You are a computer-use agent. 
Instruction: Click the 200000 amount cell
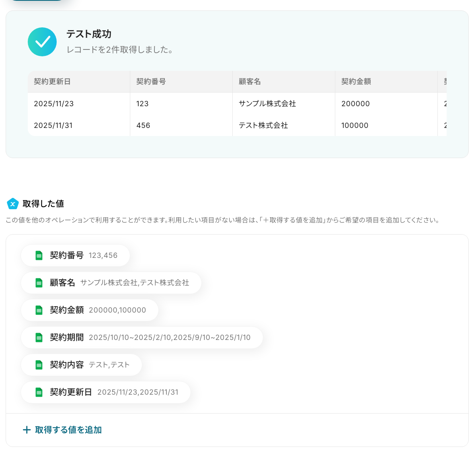[x=386, y=104]
